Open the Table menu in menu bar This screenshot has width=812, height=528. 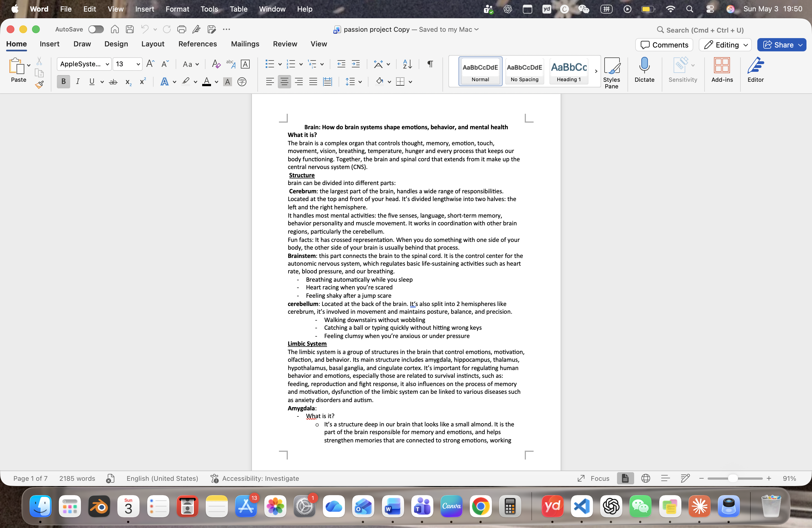click(x=238, y=9)
